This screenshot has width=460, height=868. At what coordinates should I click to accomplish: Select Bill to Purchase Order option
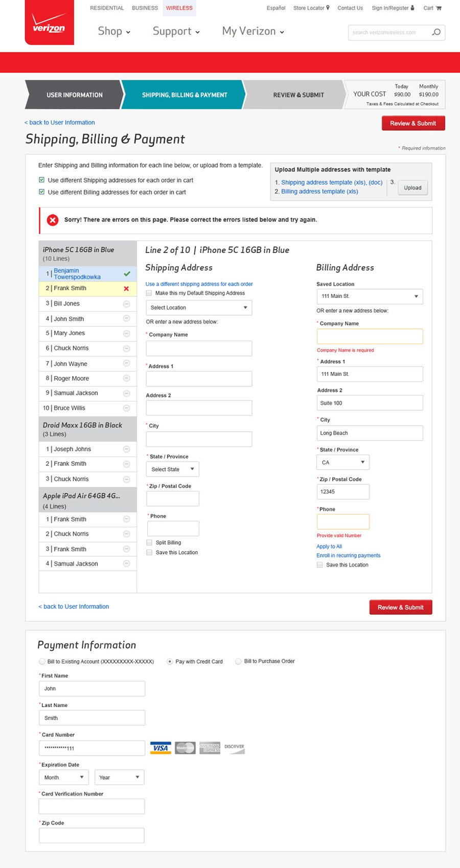click(238, 662)
